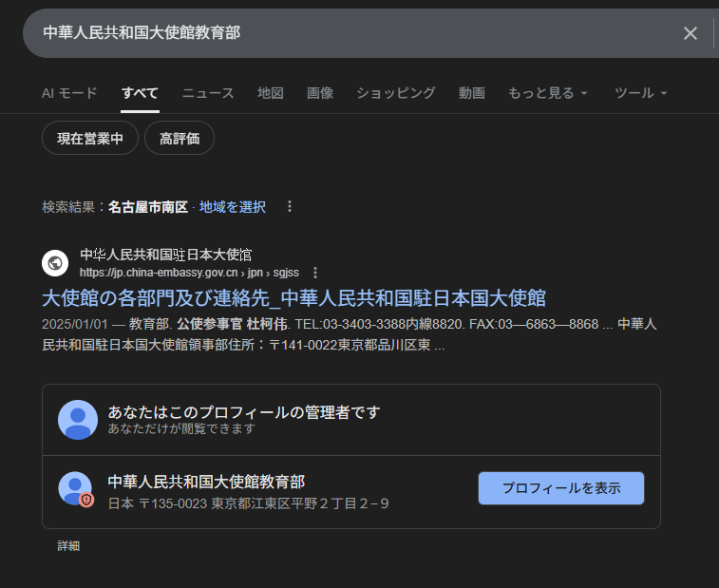Select the 画像 search tab
Screen dimensions: 719x588
(320, 93)
